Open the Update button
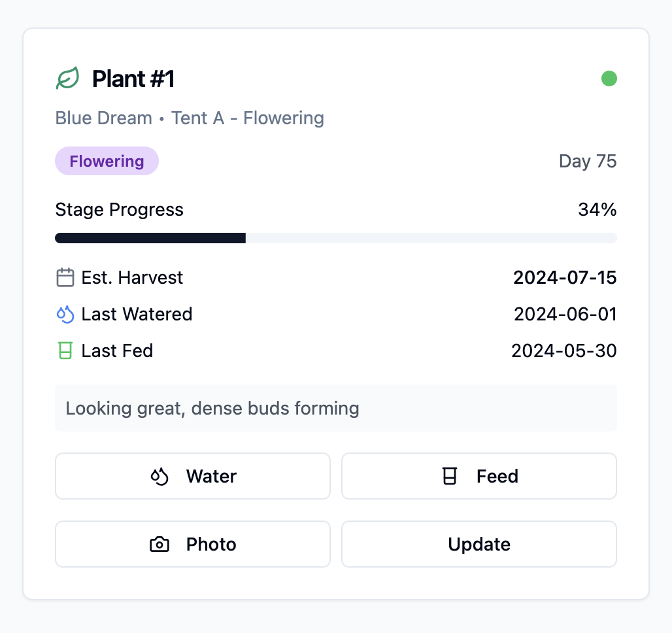 point(479,544)
